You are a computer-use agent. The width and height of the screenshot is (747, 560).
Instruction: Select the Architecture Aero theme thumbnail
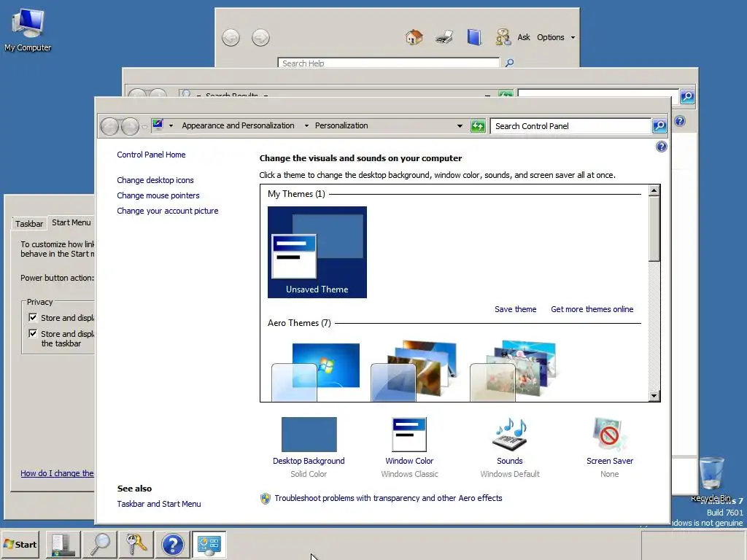click(x=414, y=371)
